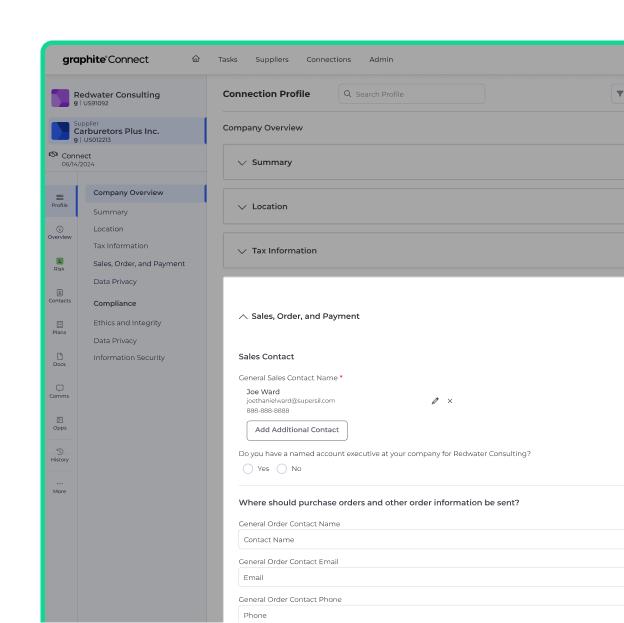Open the Opps sidebar icon
Image resolution: width=624 pixels, height=623 pixels.
tap(60, 423)
